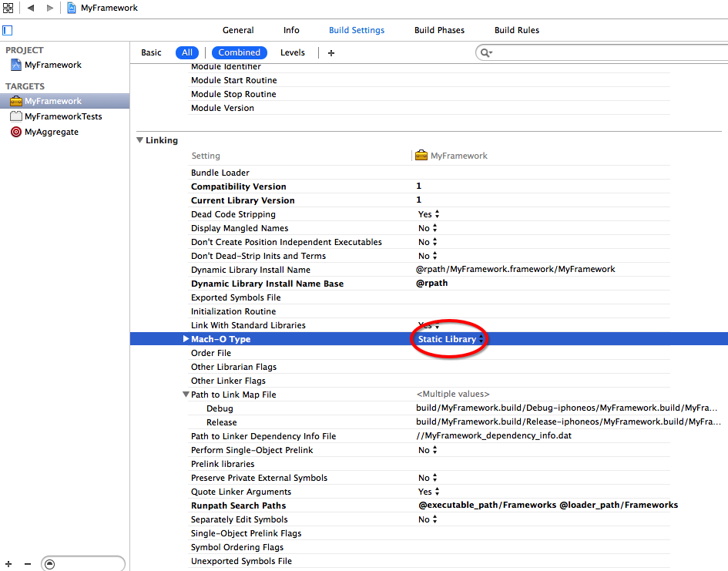The height and width of the screenshot is (571, 728).
Task: Select the Link With Standard Libraries row
Action: (430, 325)
